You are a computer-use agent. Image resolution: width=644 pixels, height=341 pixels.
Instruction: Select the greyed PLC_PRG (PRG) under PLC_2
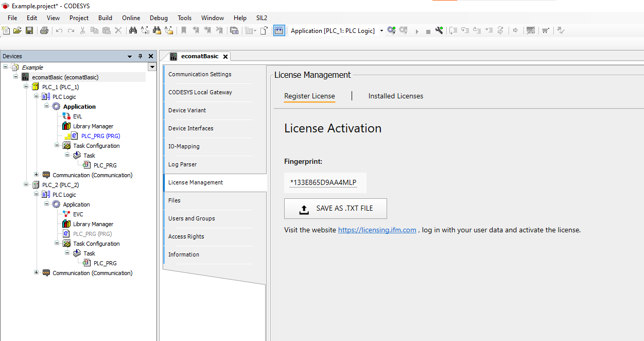92,234
